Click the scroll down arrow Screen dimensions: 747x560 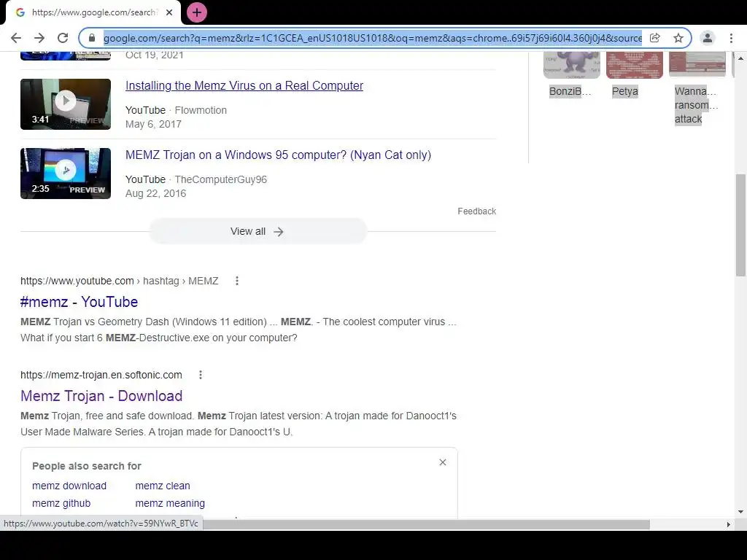click(x=740, y=512)
